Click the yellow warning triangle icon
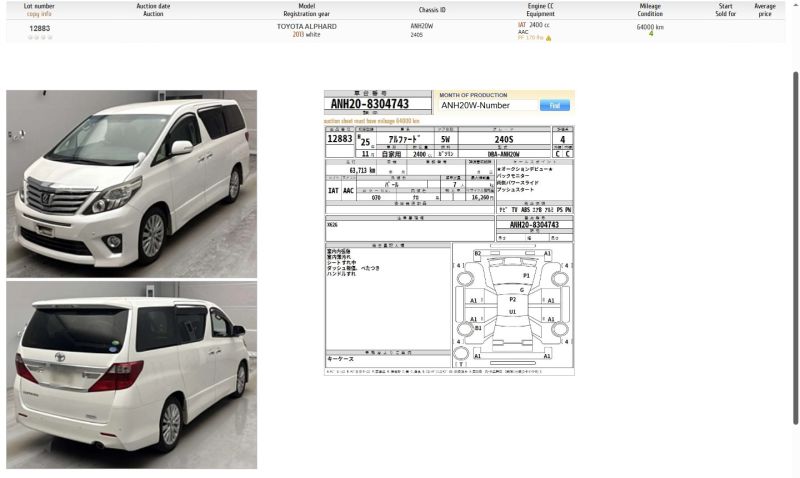Screen dimensions: 800x478 click(x=548, y=38)
